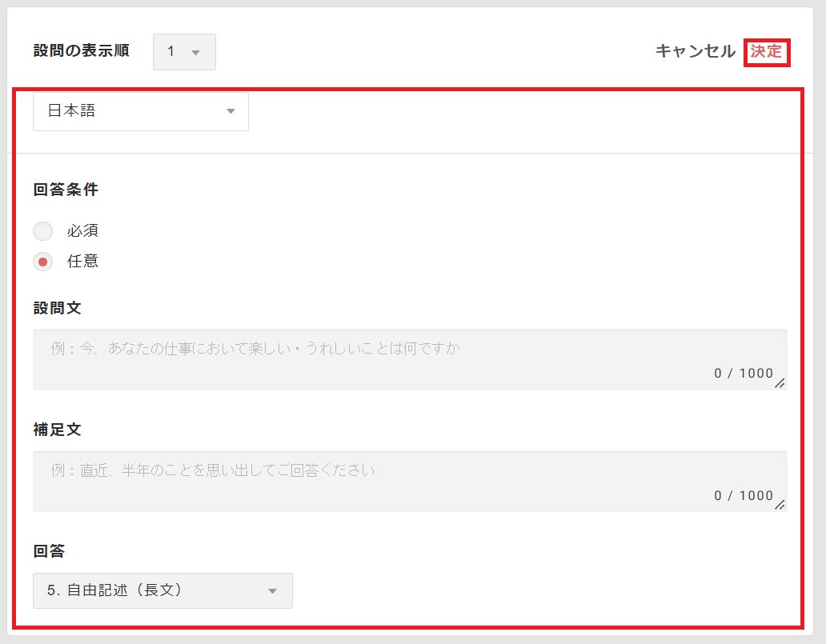Click the 補足文 character counter 0 / 1000
The width and height of the screenshot is (826, 644).
tap(744, 495)
